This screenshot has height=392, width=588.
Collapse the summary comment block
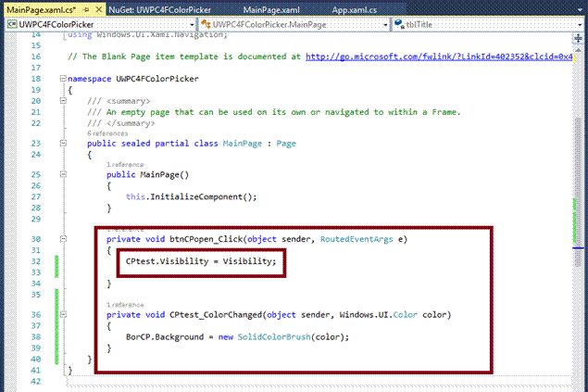click(x=63, y=100)
